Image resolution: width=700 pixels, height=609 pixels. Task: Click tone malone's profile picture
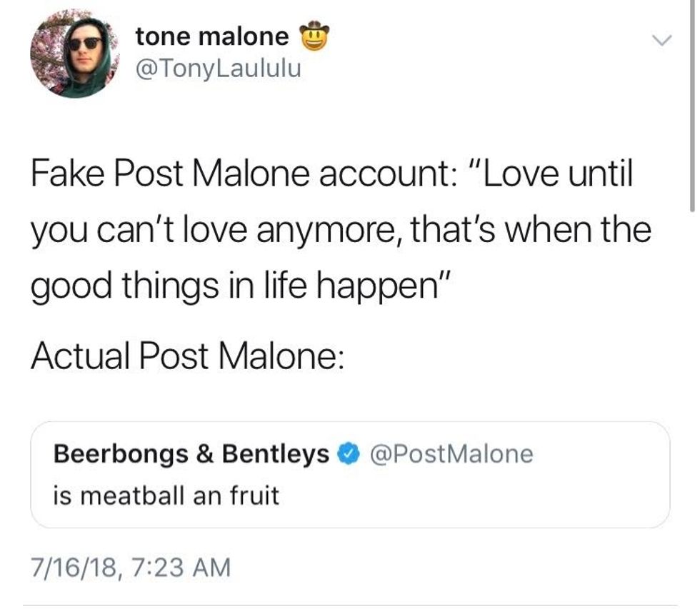tap(74, 55)
